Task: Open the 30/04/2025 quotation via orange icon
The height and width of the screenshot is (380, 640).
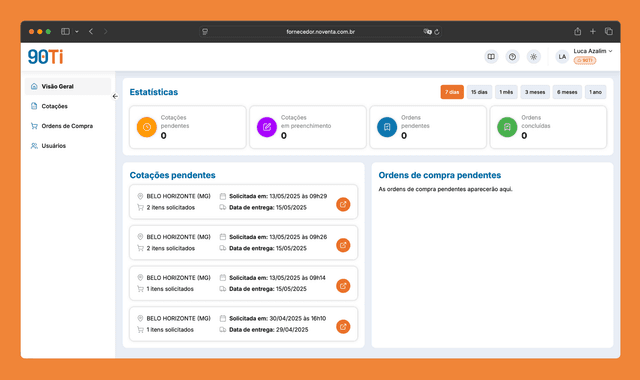Action: (x=343, y=327)
